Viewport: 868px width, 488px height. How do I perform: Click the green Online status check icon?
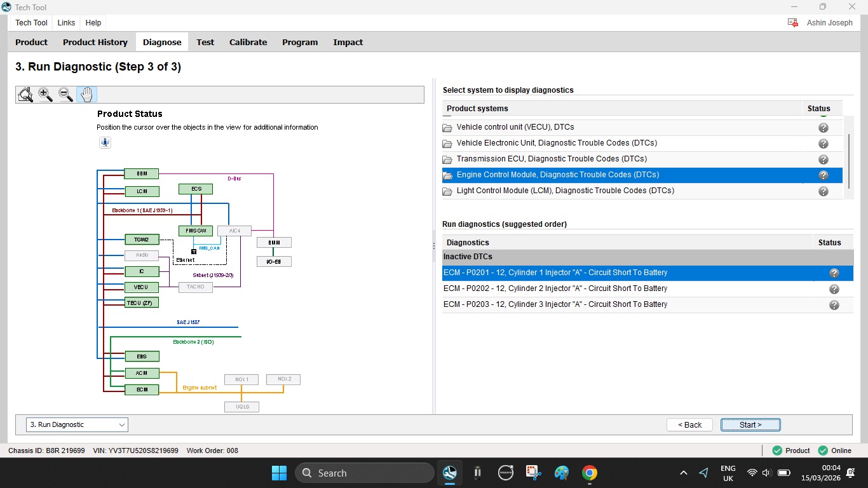(x=824, y=451)
